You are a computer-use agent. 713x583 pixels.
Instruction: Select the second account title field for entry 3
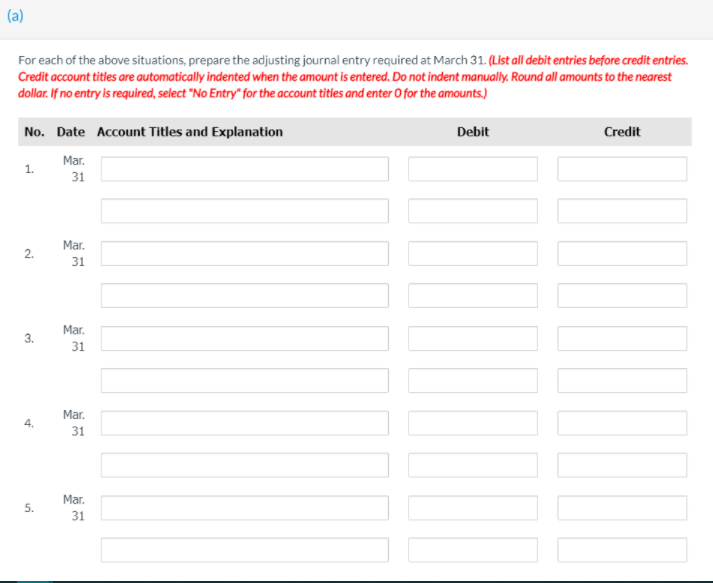pos(245,380)
